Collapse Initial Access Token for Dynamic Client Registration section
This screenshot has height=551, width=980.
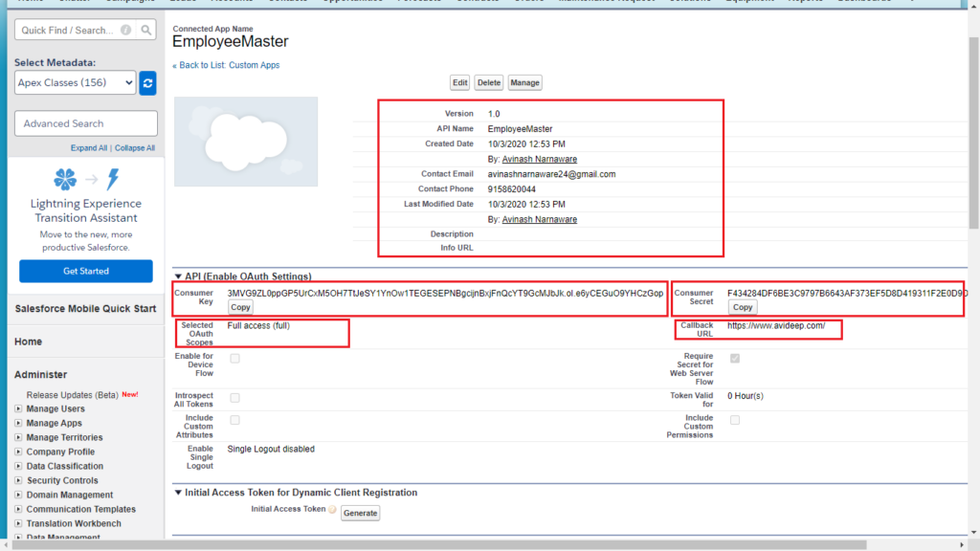[178, 493]
